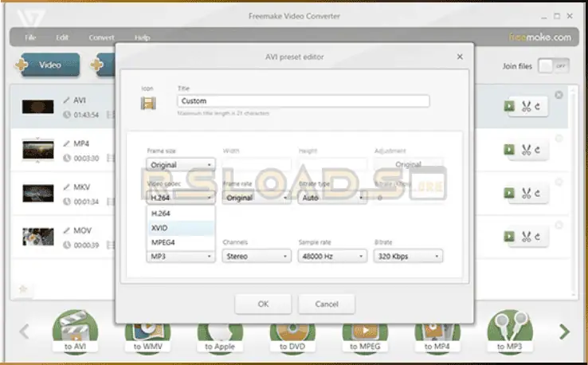The height and width of the screenshot is (365, 588).
Task: Click the 00:00:39 duration of the MOV file
Action: coord(86,245)
